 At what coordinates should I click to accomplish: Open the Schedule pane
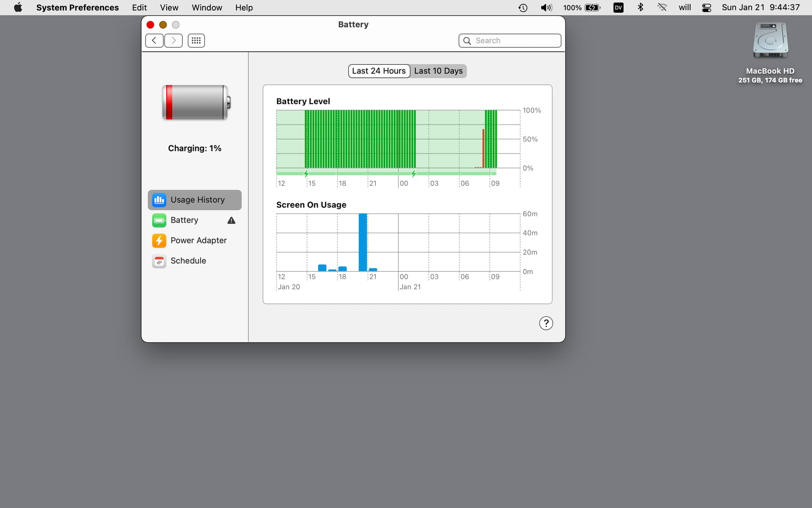tap(188, 261)
